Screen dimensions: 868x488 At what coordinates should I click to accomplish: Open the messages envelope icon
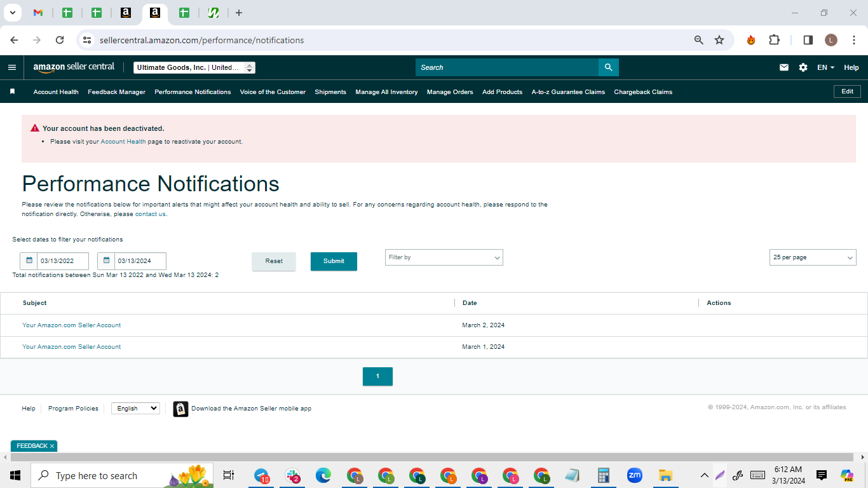point(784,67)
